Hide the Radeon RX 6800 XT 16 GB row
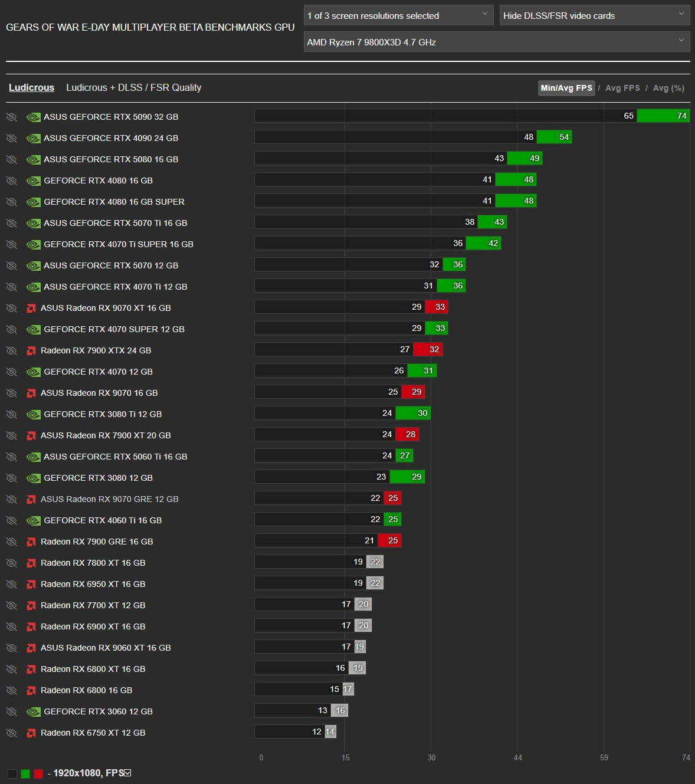The image size is (695, 784). 11,669
